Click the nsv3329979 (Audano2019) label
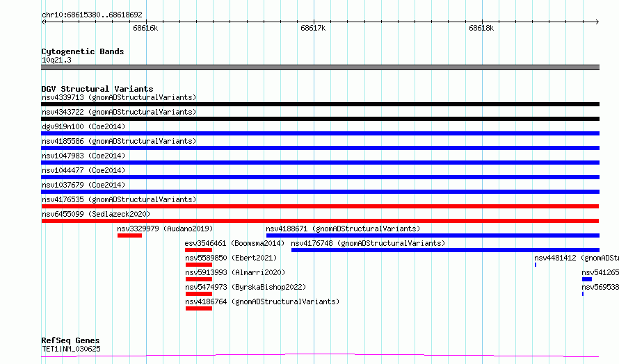This screenshot has height=364, width=619. pos(165,229)
